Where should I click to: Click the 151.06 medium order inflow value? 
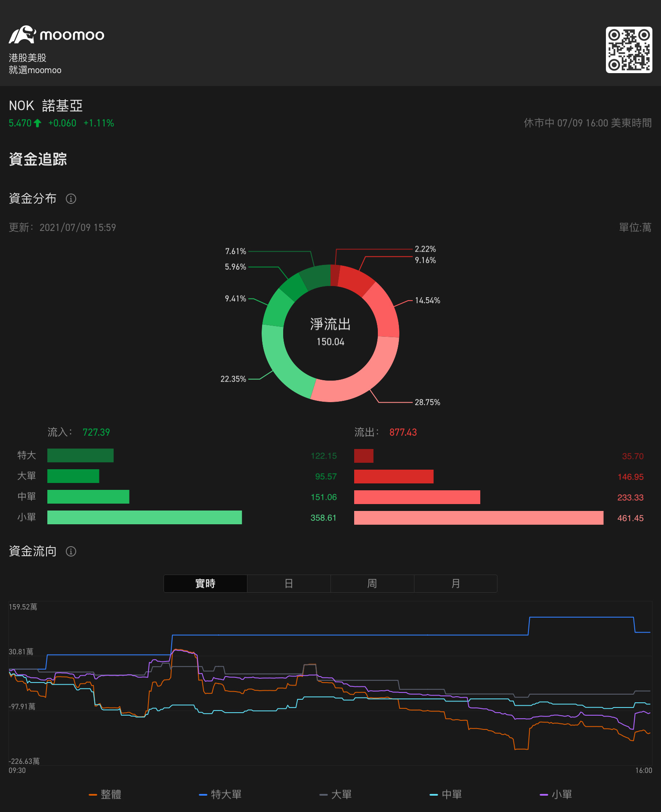[x=324, y=497]
